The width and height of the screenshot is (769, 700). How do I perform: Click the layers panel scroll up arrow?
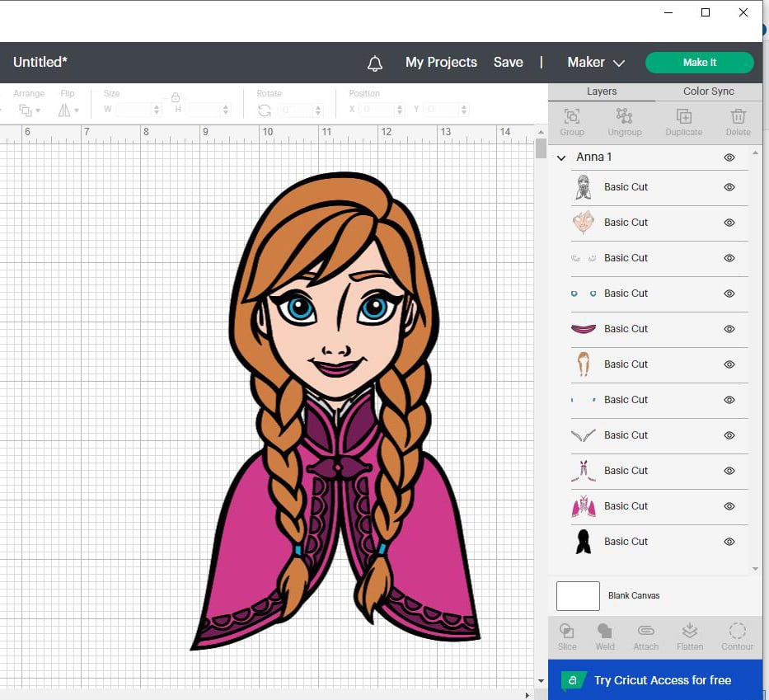pyautogui.click(x=755, y=153)
